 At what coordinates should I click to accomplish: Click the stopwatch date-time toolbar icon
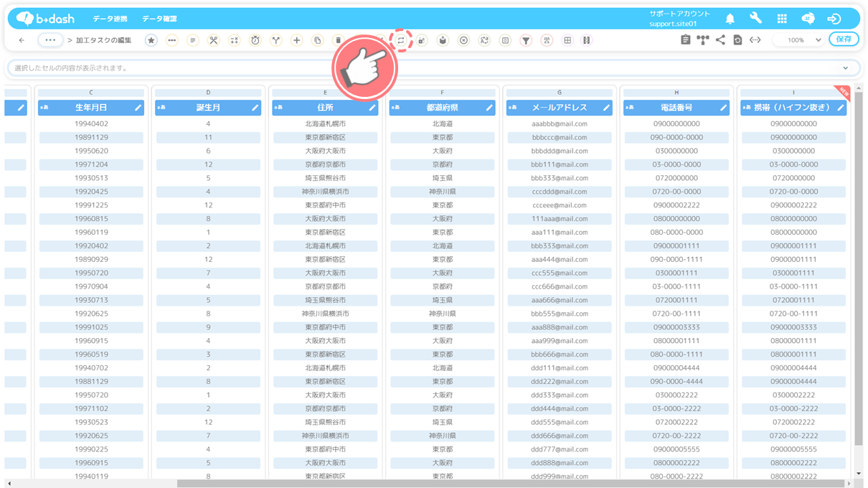[x=255, y=40]
